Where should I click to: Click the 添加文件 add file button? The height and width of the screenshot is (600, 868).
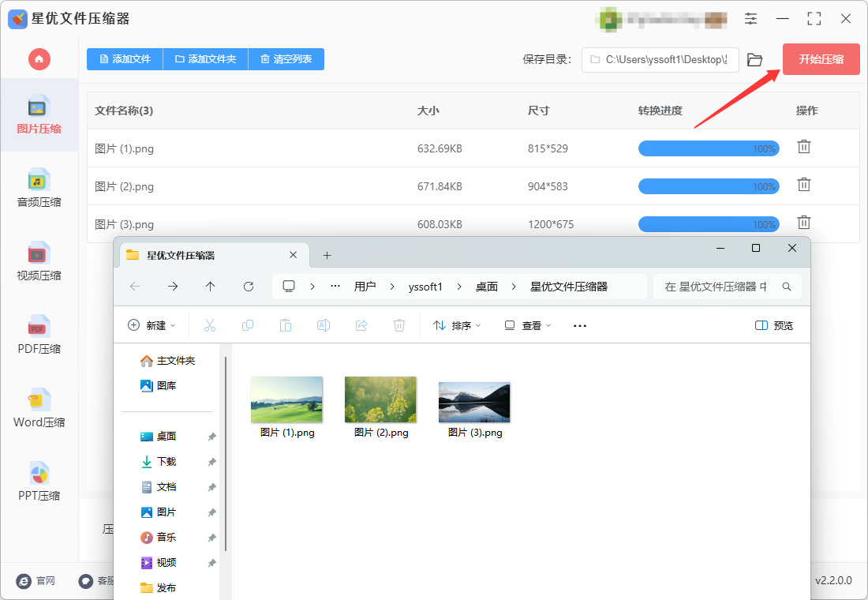tap(125, 59)
